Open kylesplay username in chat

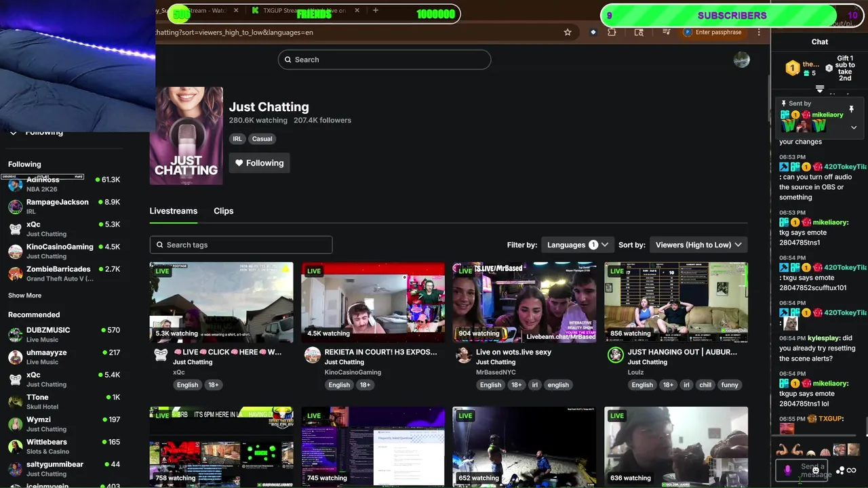pos(825,338)
